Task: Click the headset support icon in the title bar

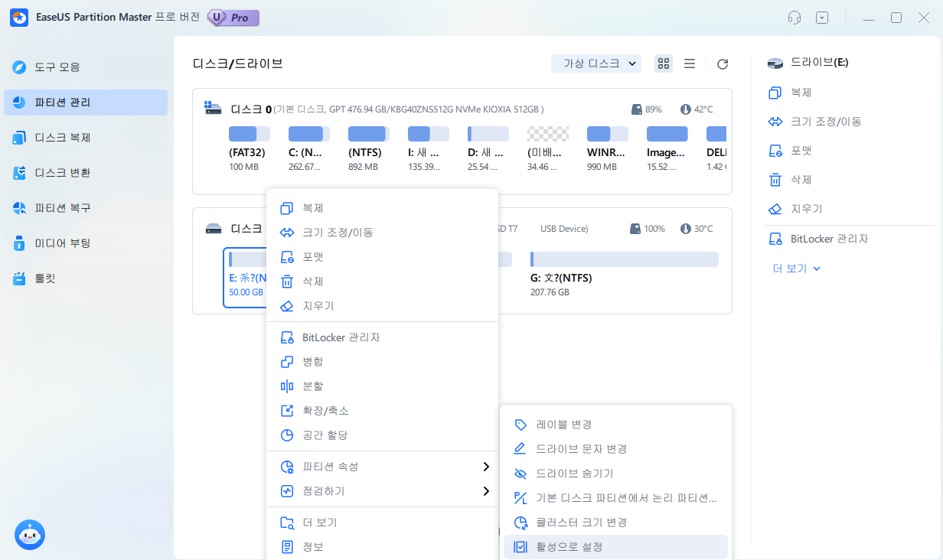Action: coord(794,17)
